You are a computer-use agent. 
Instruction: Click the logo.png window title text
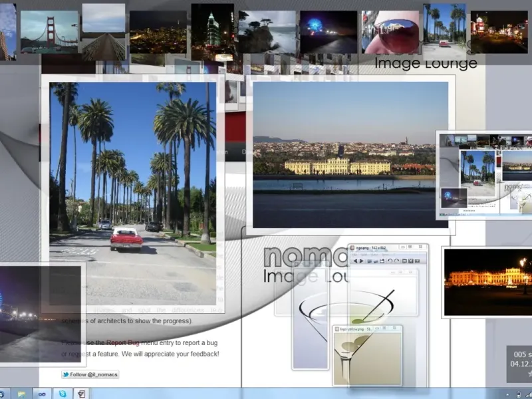(x=370, y=248)
